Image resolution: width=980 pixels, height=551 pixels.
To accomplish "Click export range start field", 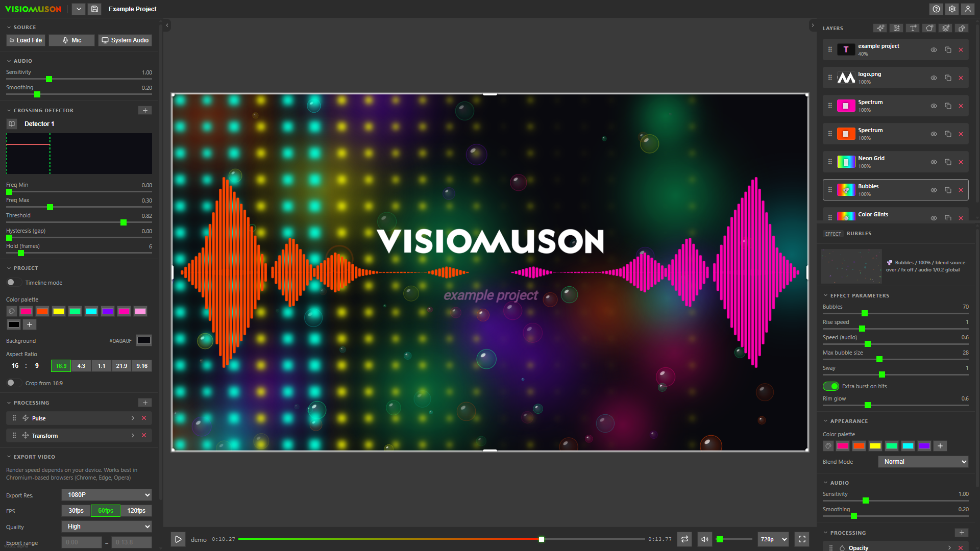I will (82, 542).
